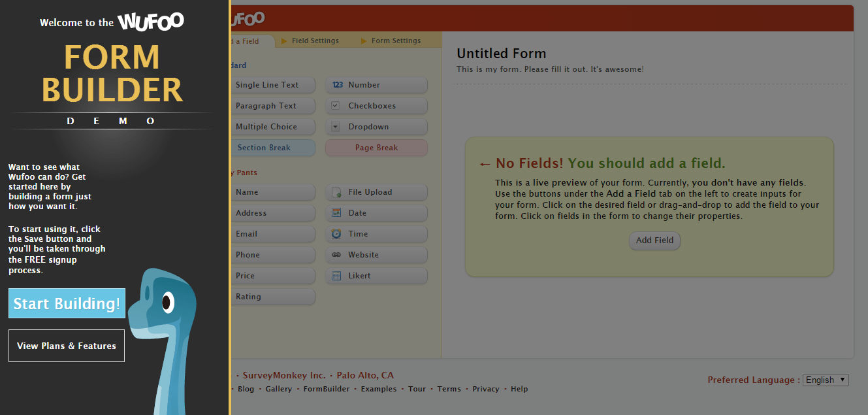Add a Single Line Text field
The width and height of the screenshot is (868, 415).
273,85
